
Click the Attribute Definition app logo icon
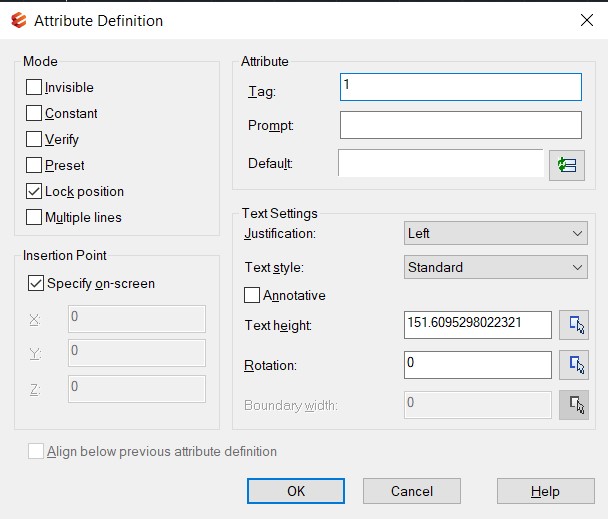point(18,20)
